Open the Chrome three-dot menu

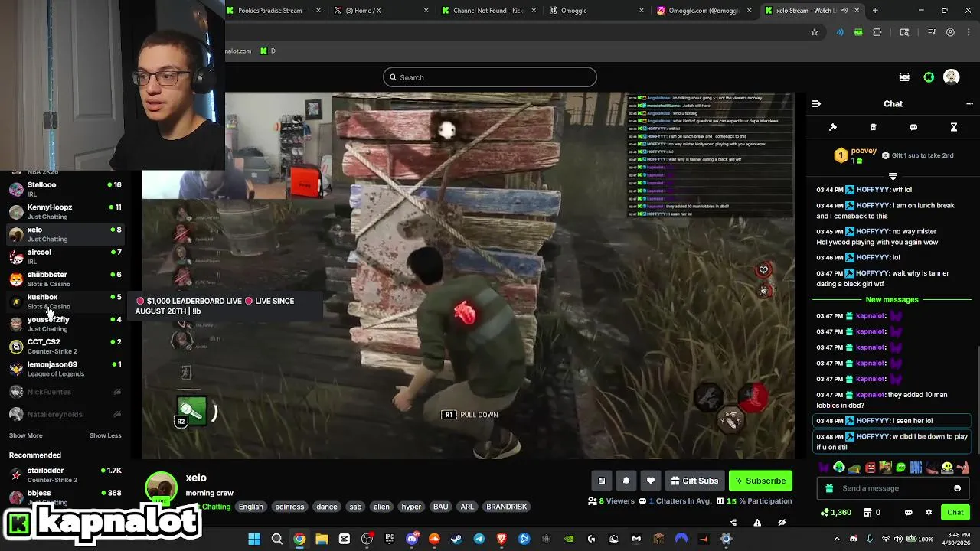[x=969, y=32]
